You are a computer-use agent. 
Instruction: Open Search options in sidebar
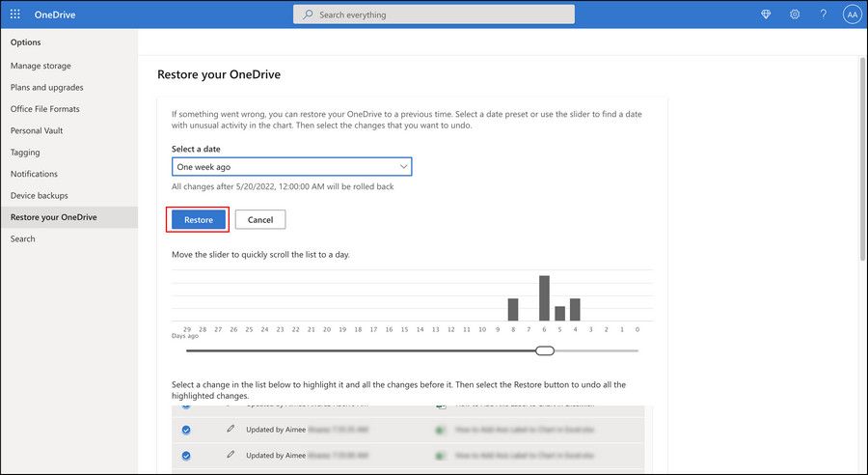pos(23,238)
